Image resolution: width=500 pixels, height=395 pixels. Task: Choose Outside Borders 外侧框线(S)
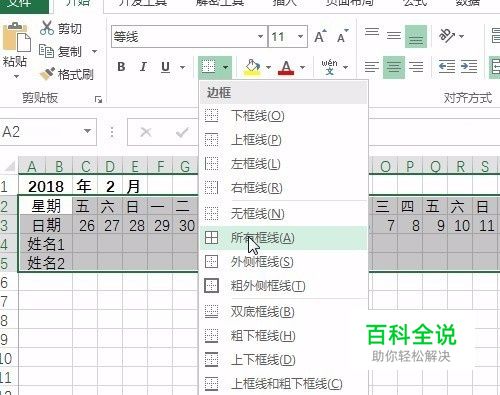pos(283,262)
